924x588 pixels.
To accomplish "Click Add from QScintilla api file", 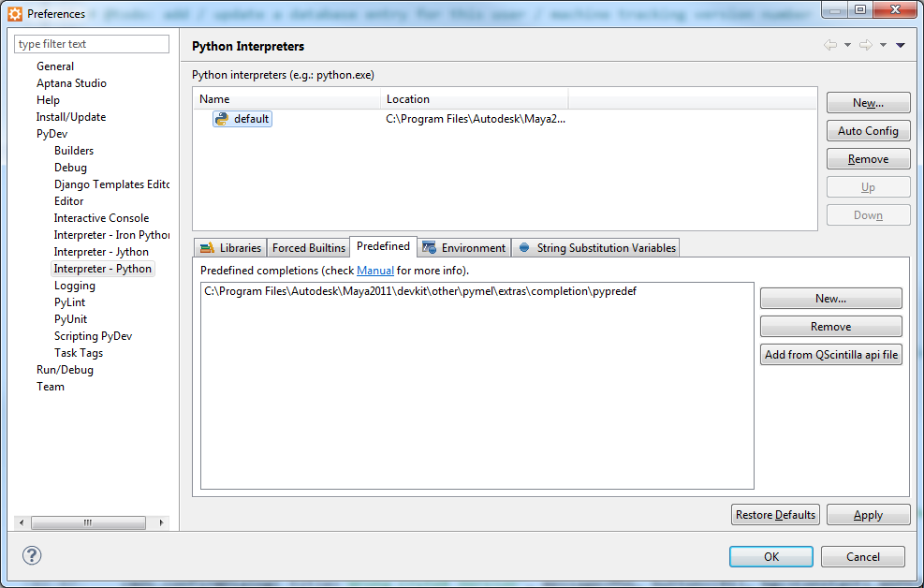I will [831, 355].
